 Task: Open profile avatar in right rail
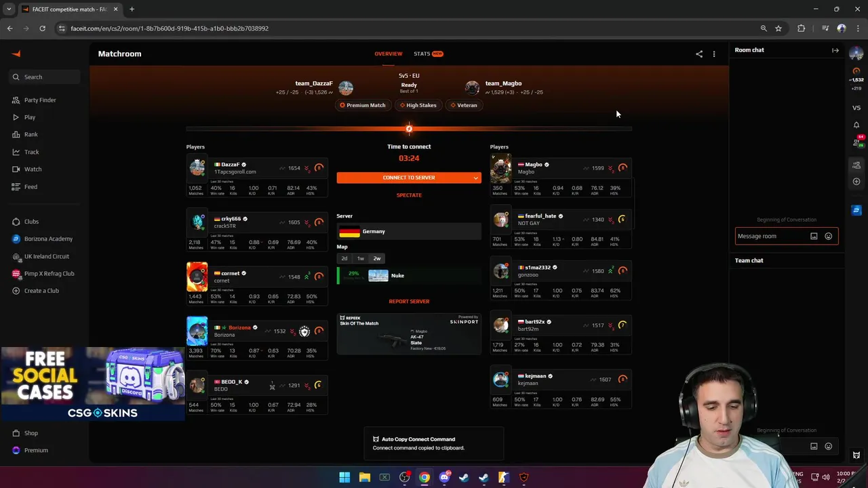click(856, 54)
